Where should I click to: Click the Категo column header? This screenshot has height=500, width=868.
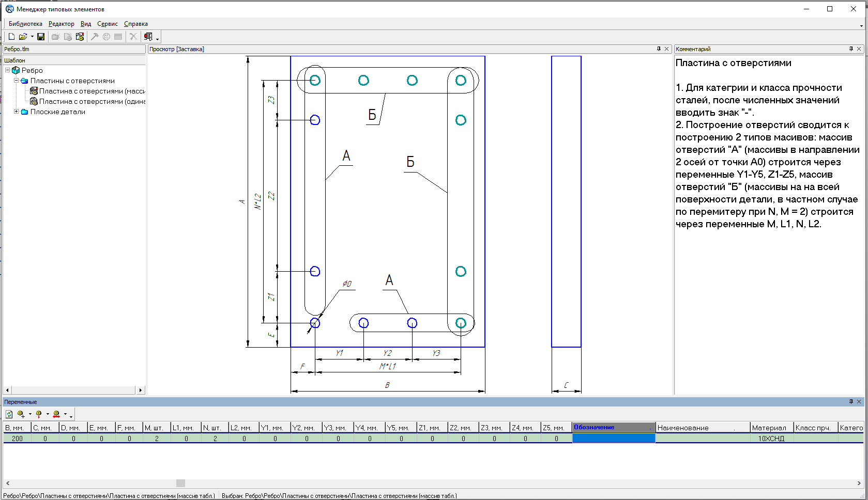point(851,428)
